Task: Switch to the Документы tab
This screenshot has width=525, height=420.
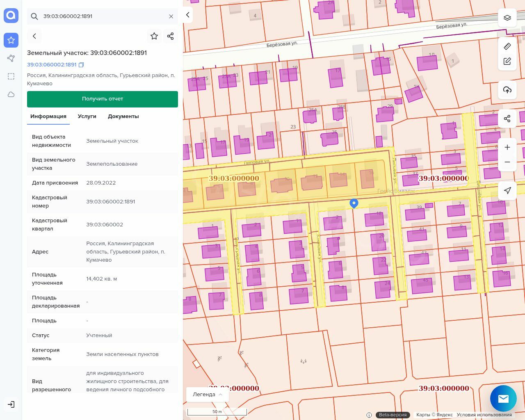Action: 123,116
